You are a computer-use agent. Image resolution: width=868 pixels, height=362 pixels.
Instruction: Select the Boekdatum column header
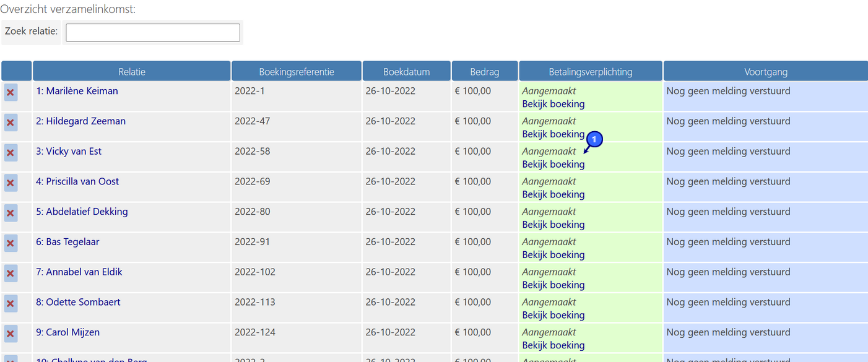[406, 72]
